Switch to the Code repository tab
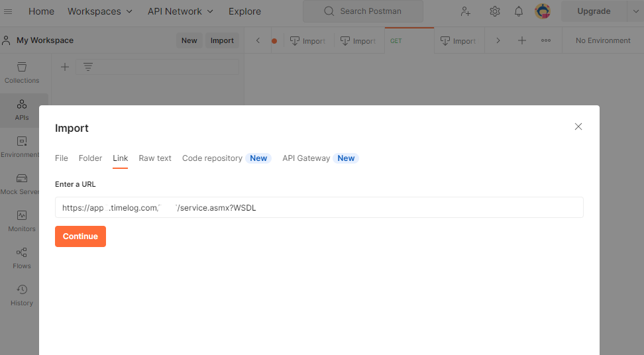This screenshot has width=644, height=355. click(212, 158)
